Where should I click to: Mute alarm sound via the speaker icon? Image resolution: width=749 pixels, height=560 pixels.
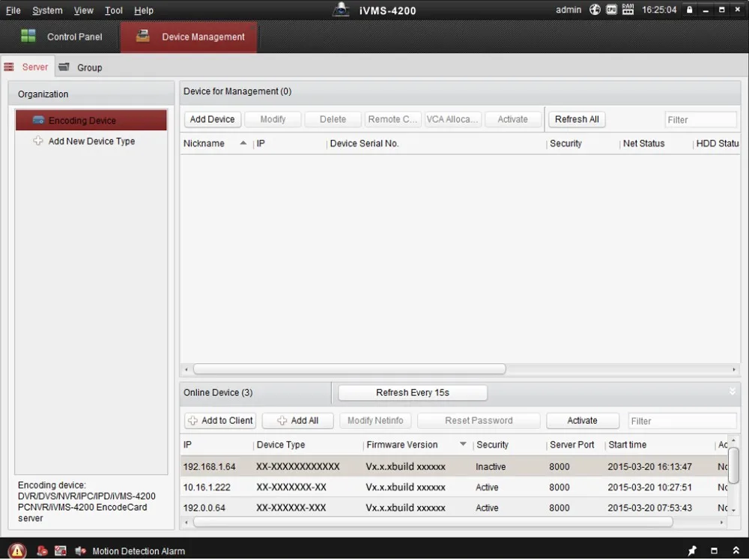(80, 551)
